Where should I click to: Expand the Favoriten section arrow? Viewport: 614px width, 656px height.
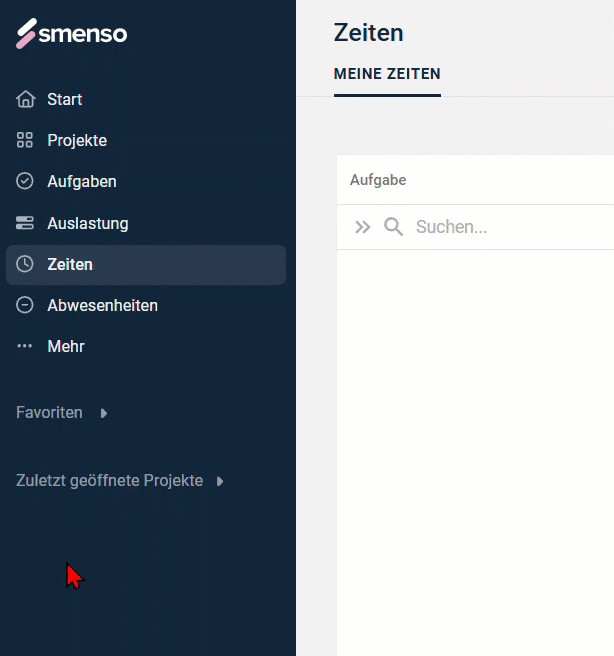pyautogui.click(x=104, y=413)
